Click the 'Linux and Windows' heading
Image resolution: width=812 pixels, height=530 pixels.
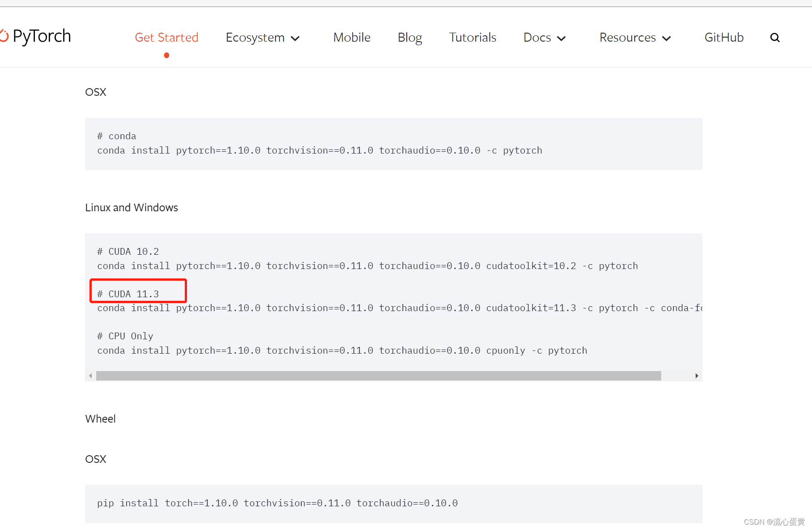pos(132,208)
